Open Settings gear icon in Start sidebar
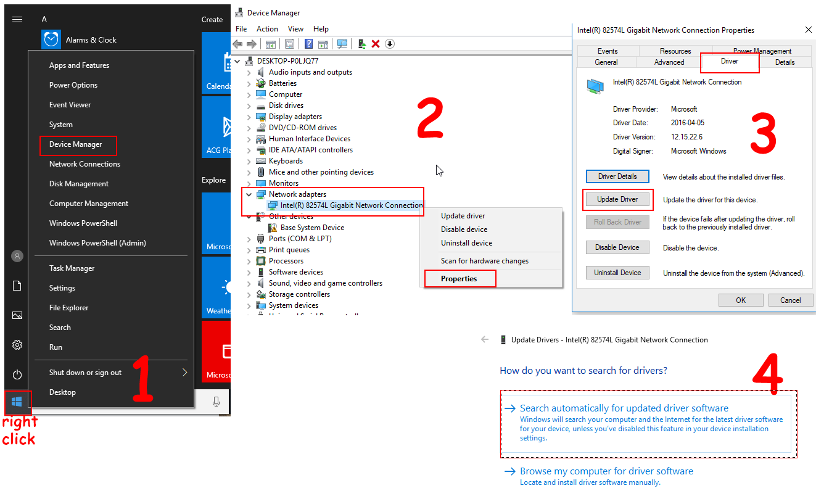816x504 pixels. [17, 345]
